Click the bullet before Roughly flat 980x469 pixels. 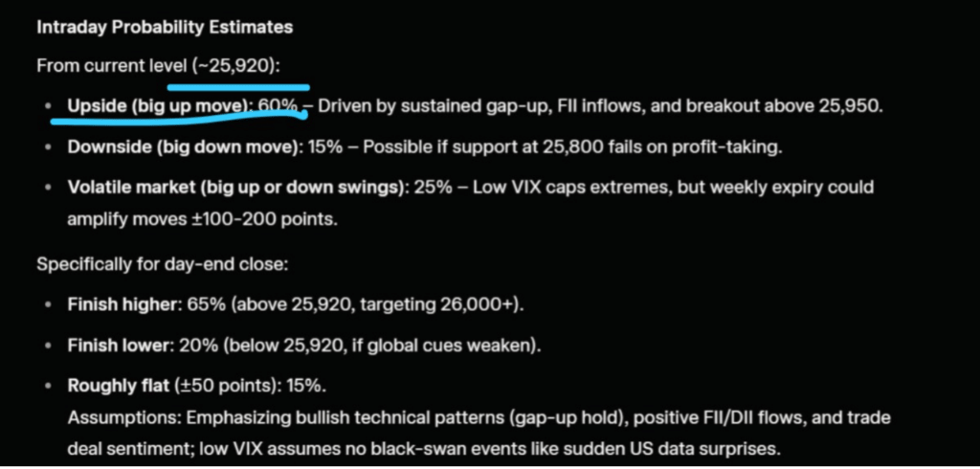[x=49, y=386]
